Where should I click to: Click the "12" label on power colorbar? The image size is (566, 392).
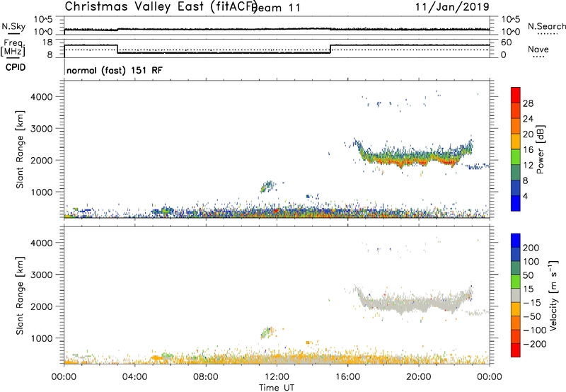[528, 166]
